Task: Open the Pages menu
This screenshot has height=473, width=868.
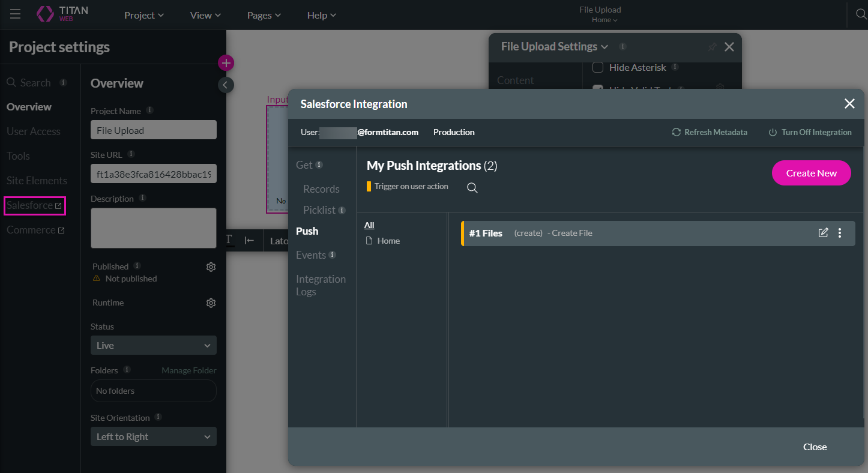Action: (x=264, y=15)
